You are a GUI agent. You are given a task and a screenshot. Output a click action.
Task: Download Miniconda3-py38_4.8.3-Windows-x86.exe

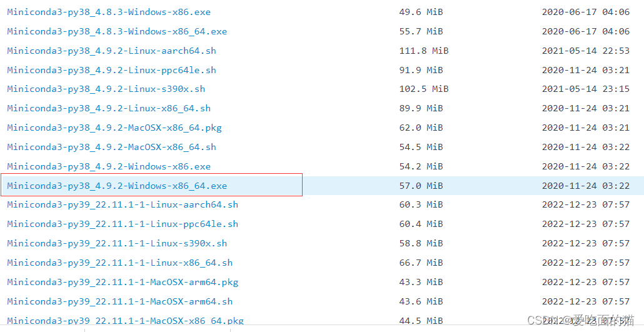[109, 12]
